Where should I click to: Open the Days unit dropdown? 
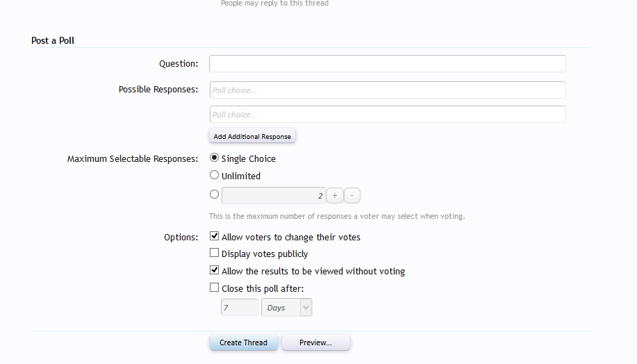click(286, 308)
